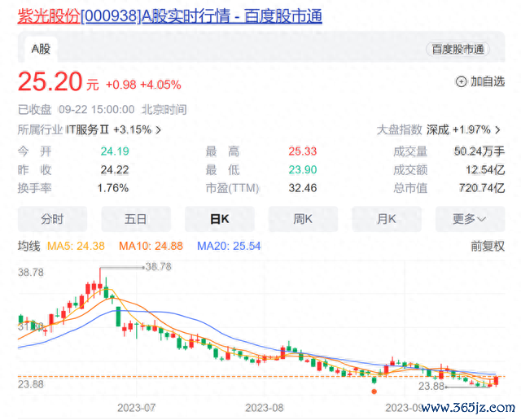This screenshot has height=420, width=521.
Task: Switch to 分时 chart tab
Action: [x=52, y=219]
